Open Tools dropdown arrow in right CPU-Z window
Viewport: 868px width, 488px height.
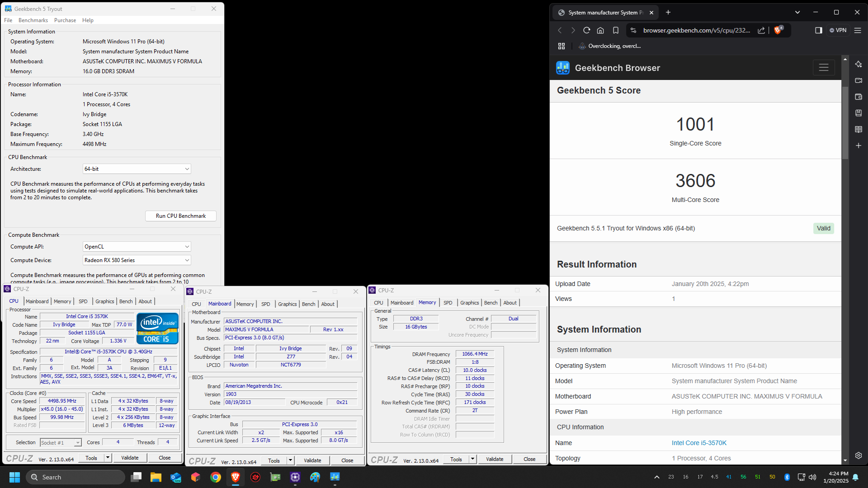point(472,459)
